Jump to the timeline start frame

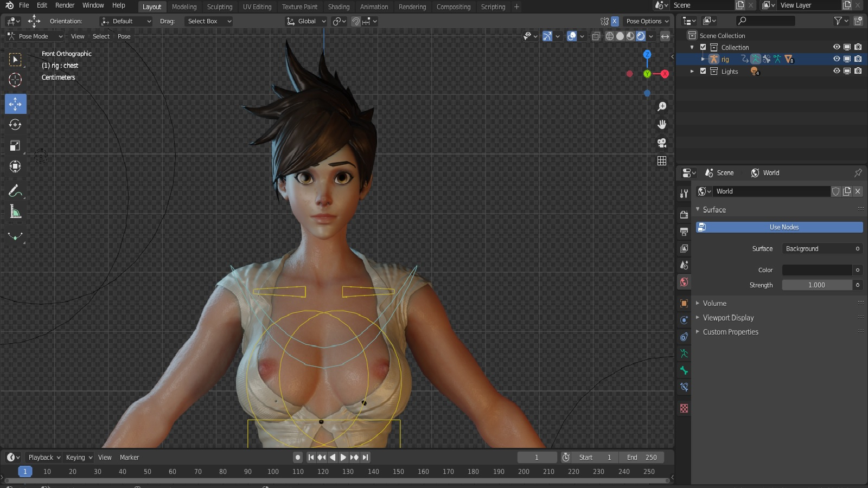(x=311, y=457)
